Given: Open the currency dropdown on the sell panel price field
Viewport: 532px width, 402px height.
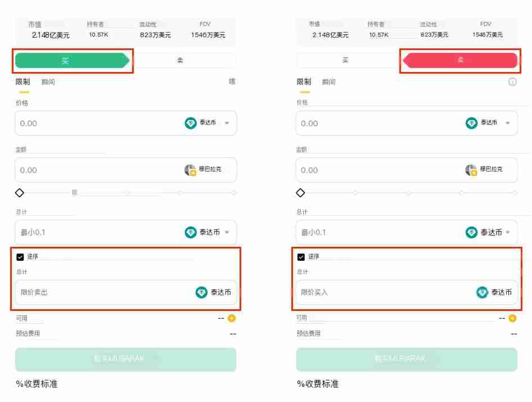Looking at the screenshot, I should tap(508, 123).
